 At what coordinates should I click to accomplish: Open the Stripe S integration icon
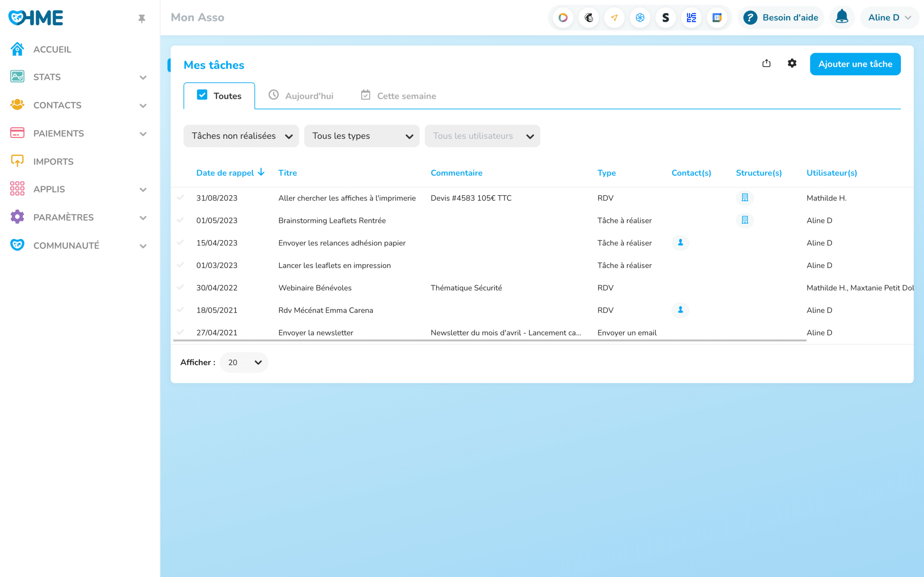(666, 18)
